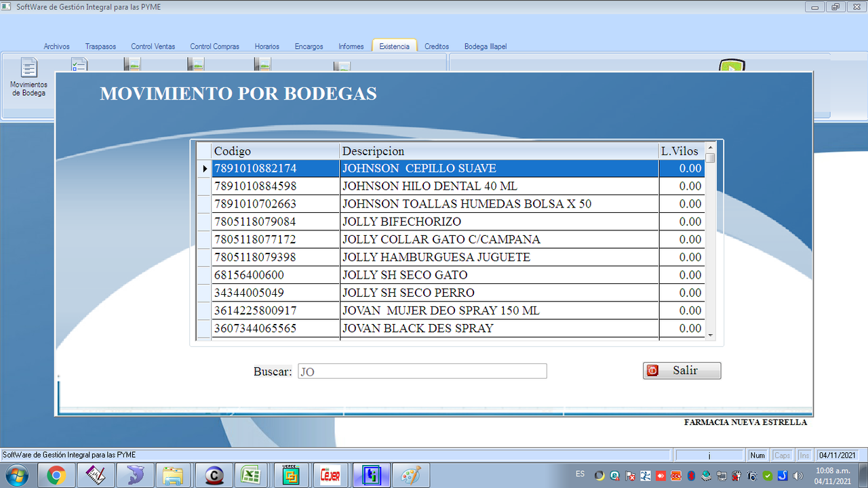The image size is (868, 488).
Task: Click the grid vertical scrollbar thumb
Action: click(710, 158)
